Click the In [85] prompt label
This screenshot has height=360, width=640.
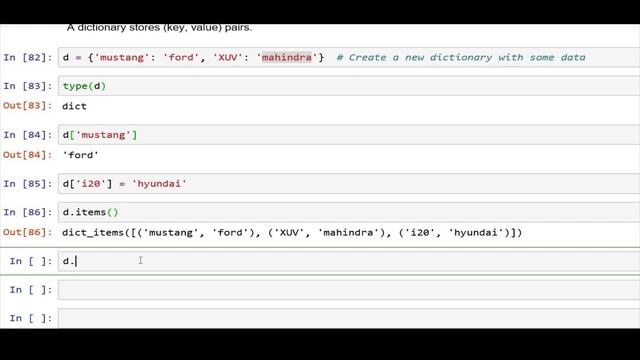(28, 184)
